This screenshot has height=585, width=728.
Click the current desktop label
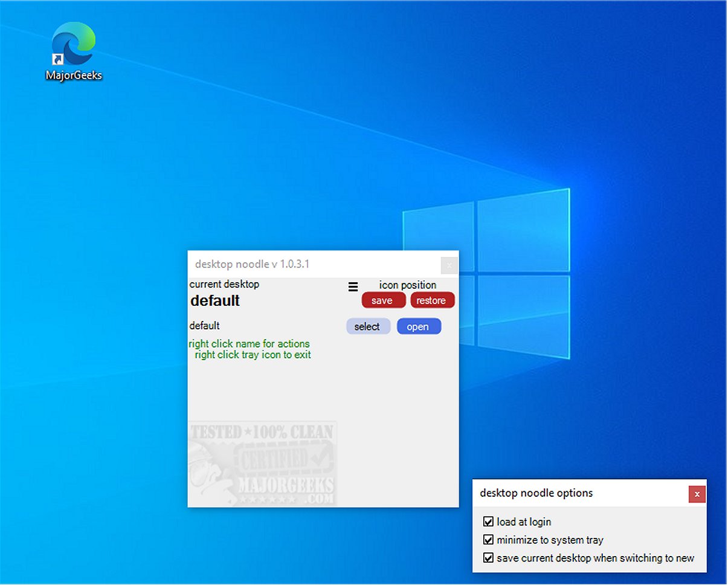(224, 284)
